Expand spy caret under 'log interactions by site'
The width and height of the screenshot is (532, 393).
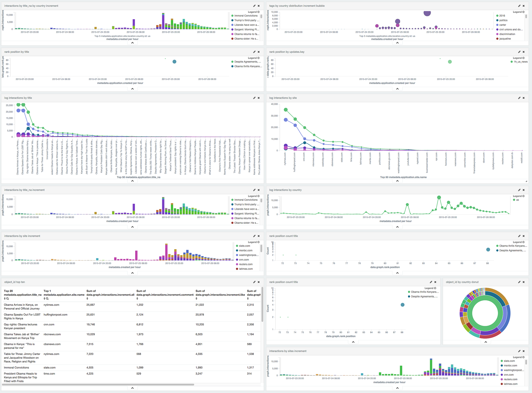point(397,181)
